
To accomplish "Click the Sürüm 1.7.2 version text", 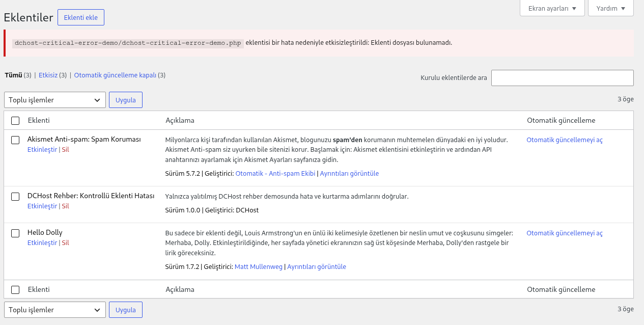I will (x=182, y=267).
